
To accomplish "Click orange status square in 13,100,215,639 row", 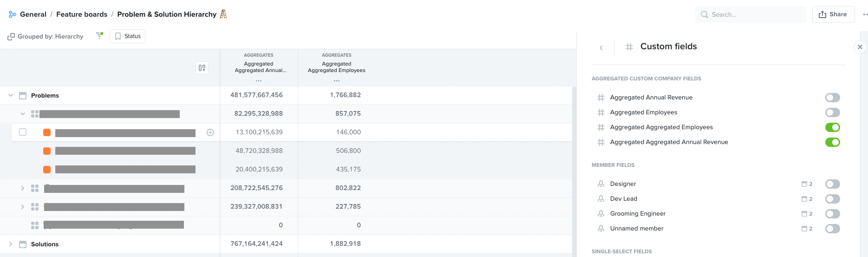I will click(x=47, y=132).
